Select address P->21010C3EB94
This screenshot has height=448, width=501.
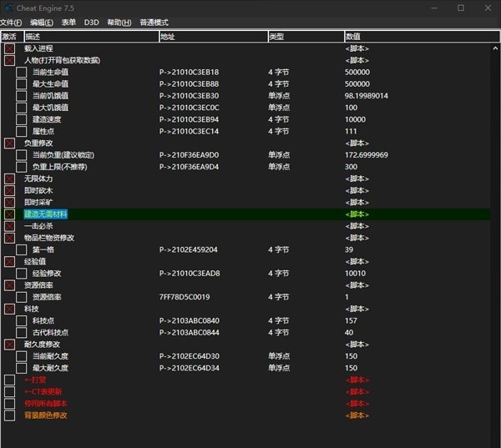click(x=189, y=119)
